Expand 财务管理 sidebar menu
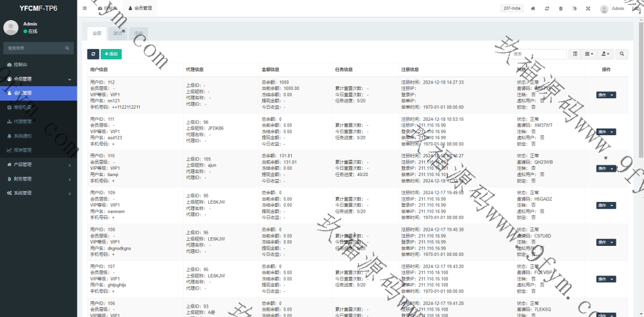644x317 pixels. [38, 179]
